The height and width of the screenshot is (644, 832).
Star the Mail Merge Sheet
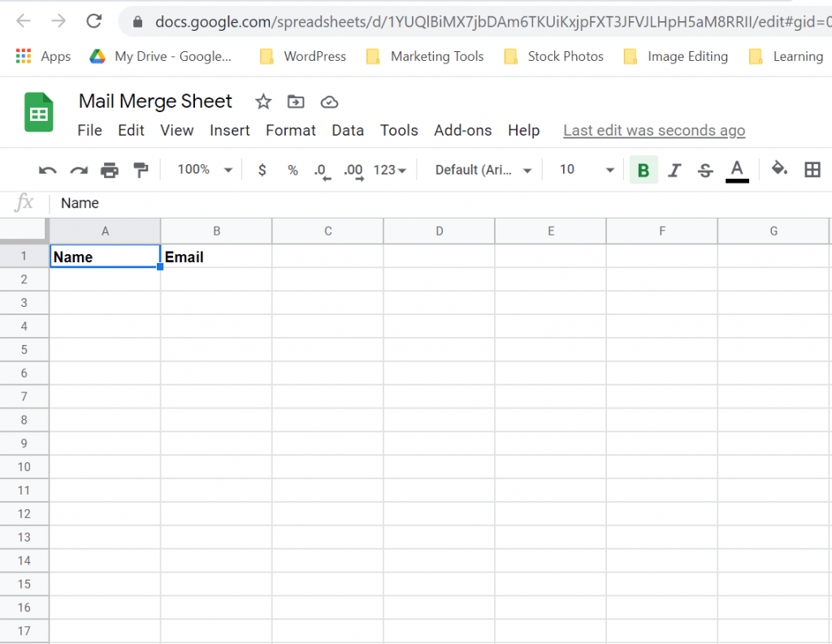tap(262, 102)
